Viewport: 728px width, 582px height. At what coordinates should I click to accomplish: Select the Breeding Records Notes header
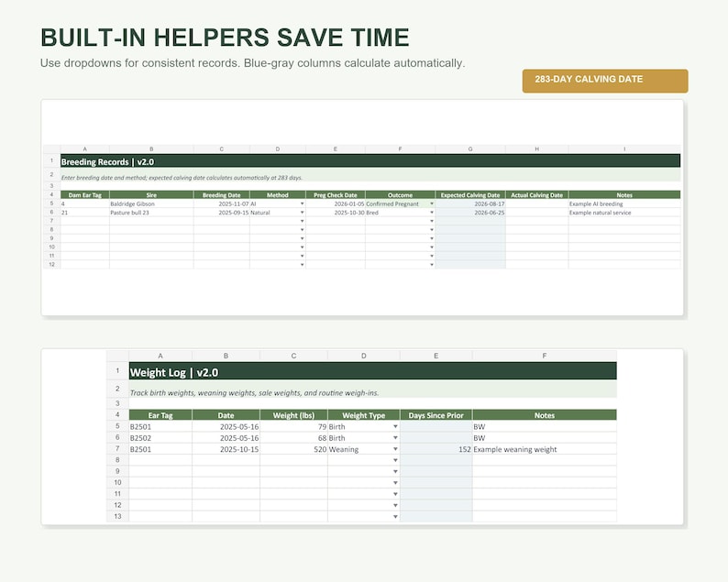click(624, 195)
